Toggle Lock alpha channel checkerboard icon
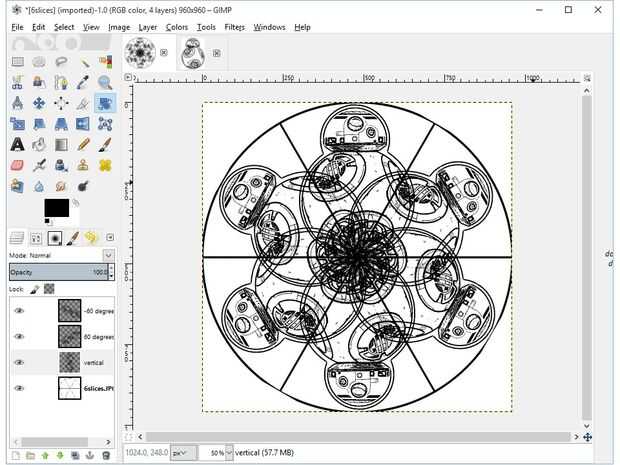This screenshot has width=620, height=465. tap(49, 289)
